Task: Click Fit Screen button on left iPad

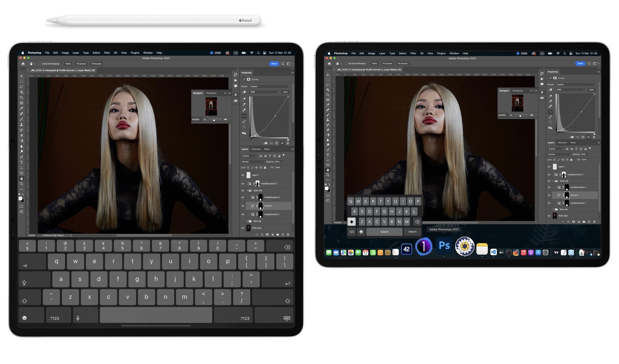Action: pos(81,64)
